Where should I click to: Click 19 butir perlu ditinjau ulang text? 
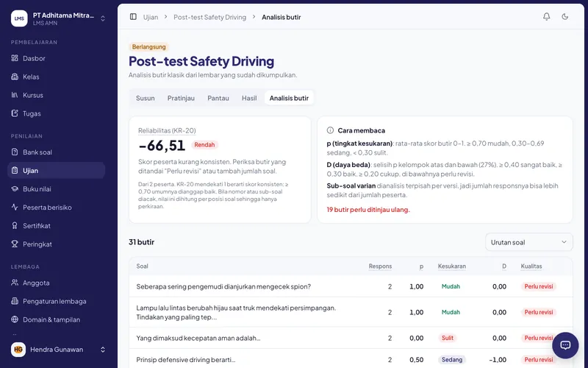tap(368, 210)
